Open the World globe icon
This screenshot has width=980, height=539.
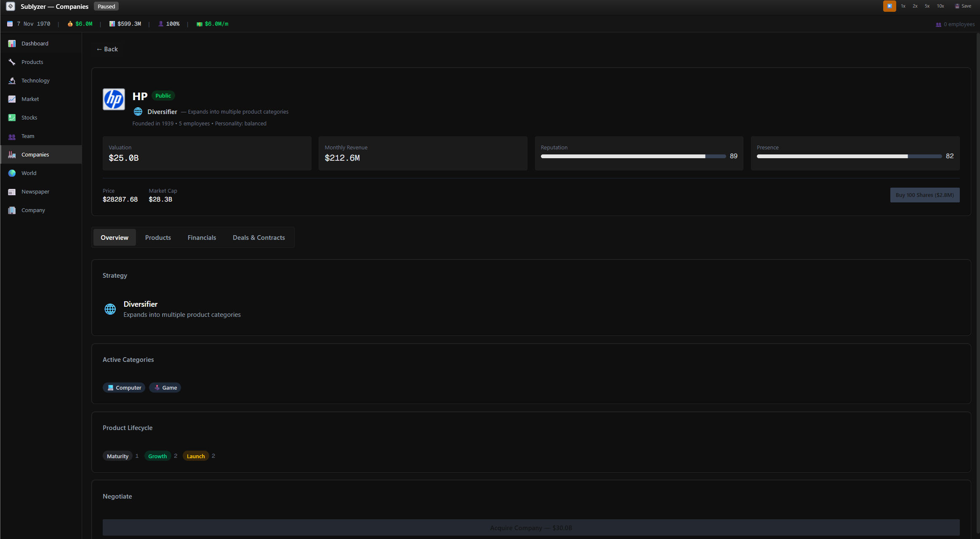(12, 173)
